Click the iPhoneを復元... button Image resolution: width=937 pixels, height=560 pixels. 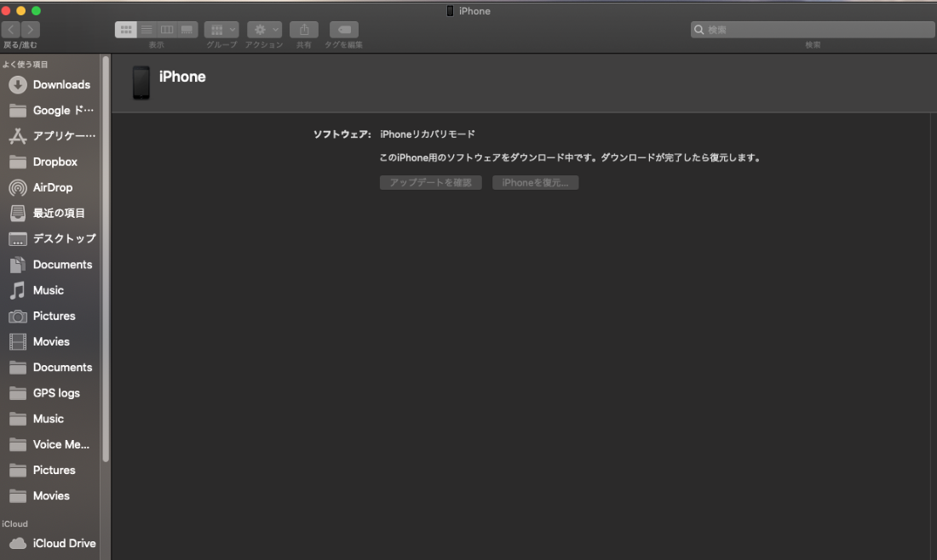536,183
